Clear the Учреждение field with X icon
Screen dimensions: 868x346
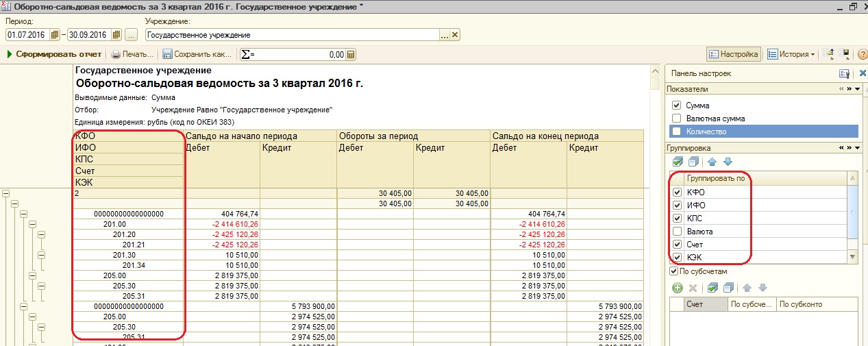pos(455,35)
